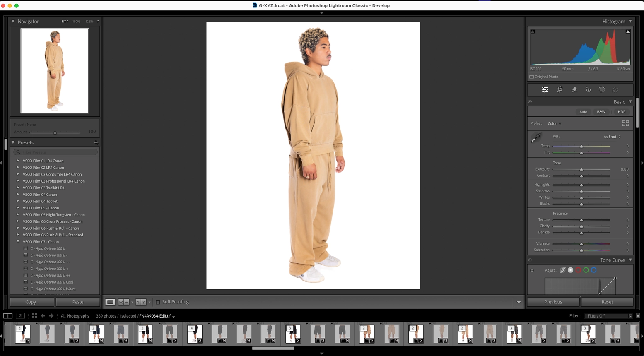Switch treatment to B&W
644x356 pixels.
[x=601, y=112]
